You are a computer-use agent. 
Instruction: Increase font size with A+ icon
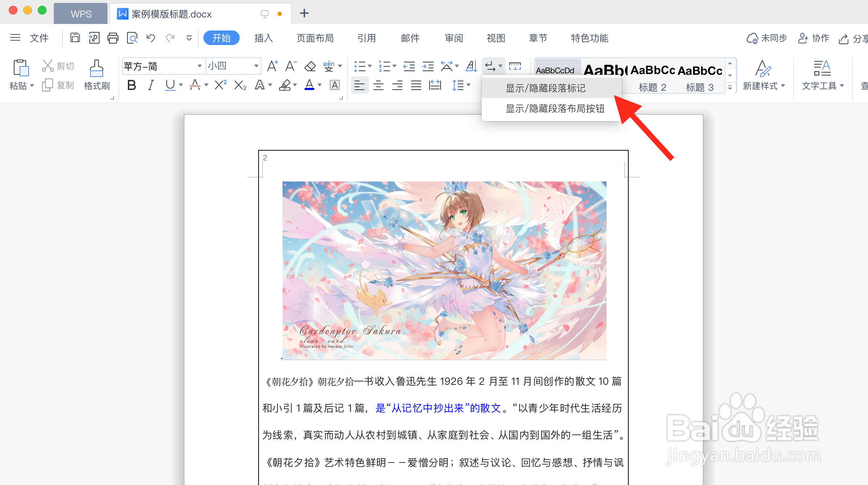click(x=272, y=66)
